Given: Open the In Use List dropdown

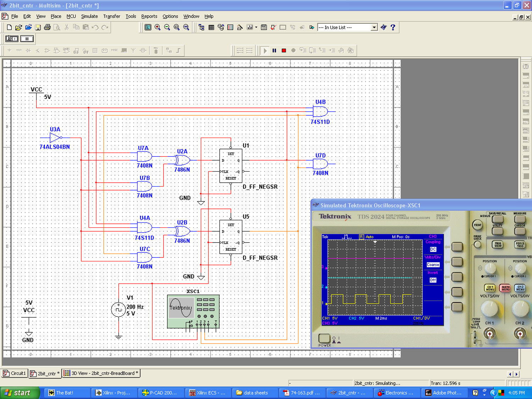Looking at the screenshot, I should (374, 27).
